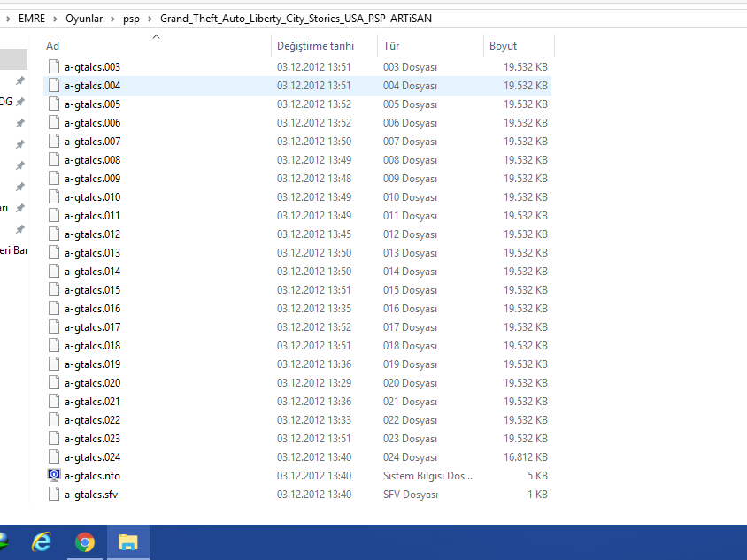Click the File Explorer taskbar icon
The image size is (747, 560).
tap(128, 542)
